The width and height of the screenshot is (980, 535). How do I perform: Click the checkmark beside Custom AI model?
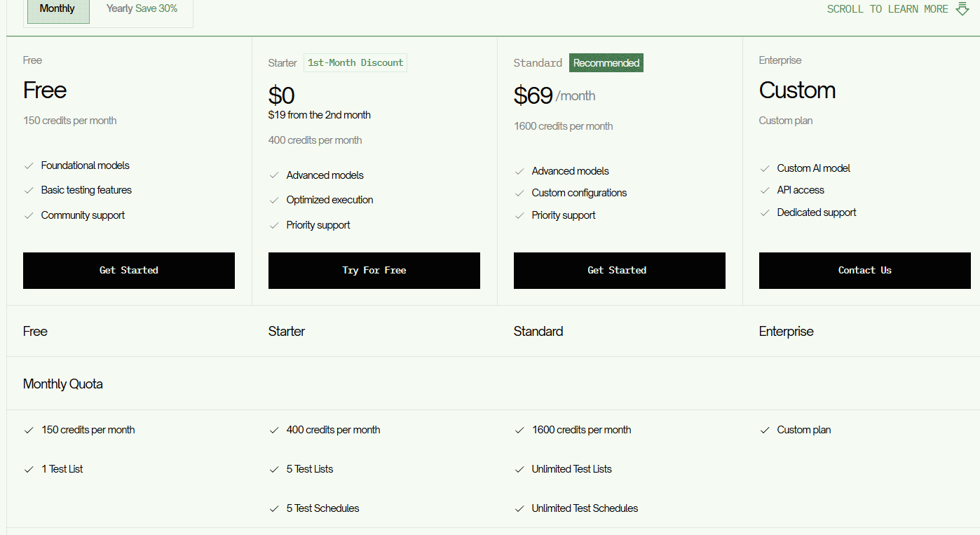(764, 168)
